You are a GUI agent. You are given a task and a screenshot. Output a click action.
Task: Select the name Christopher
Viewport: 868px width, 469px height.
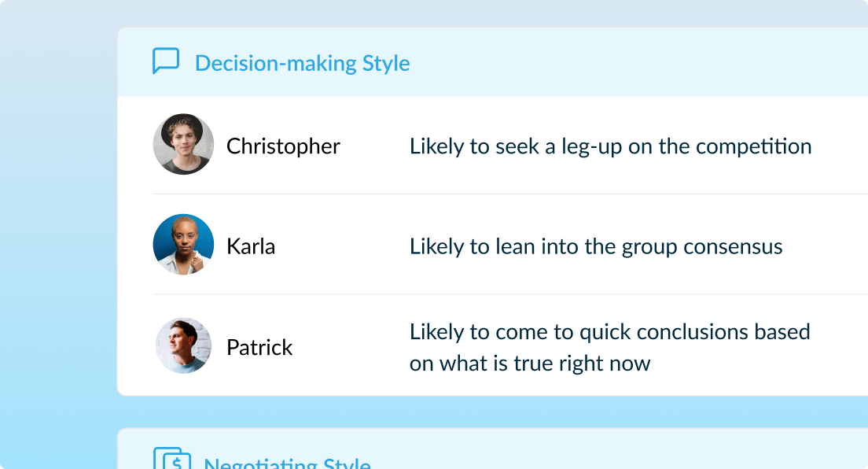point(283,146)
